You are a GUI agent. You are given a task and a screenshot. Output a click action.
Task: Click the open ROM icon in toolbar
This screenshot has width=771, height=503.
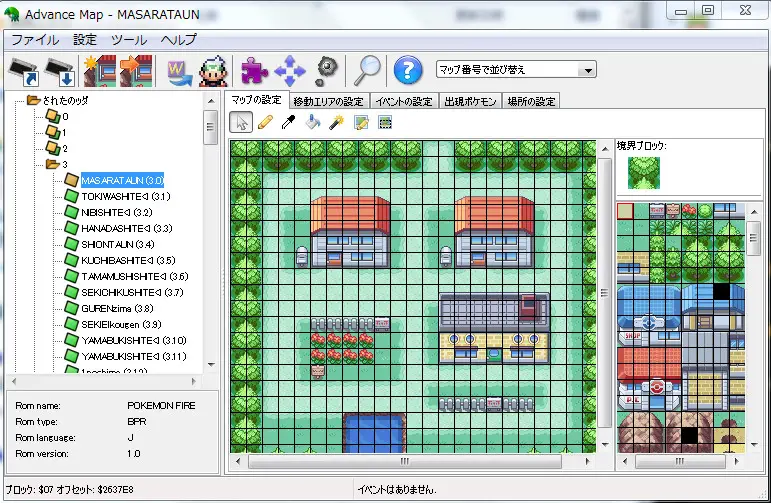pyautogui.click(x=24, y=71)
